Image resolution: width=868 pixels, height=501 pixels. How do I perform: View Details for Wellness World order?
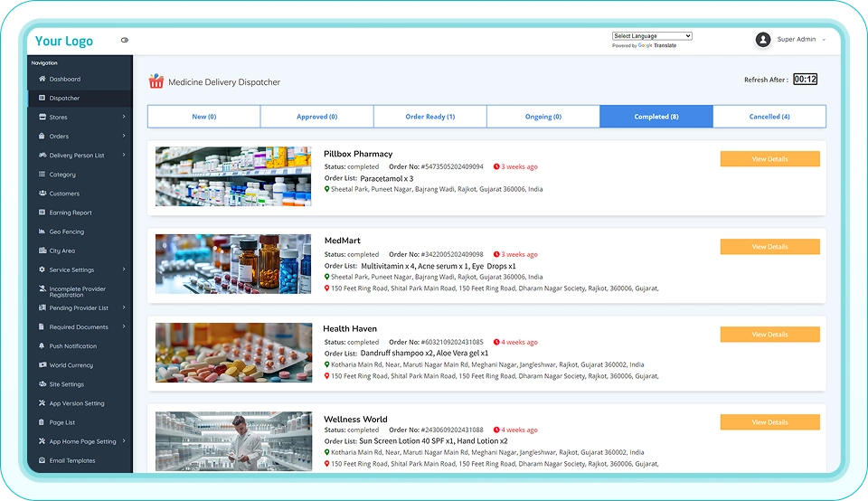click(770, 422)
